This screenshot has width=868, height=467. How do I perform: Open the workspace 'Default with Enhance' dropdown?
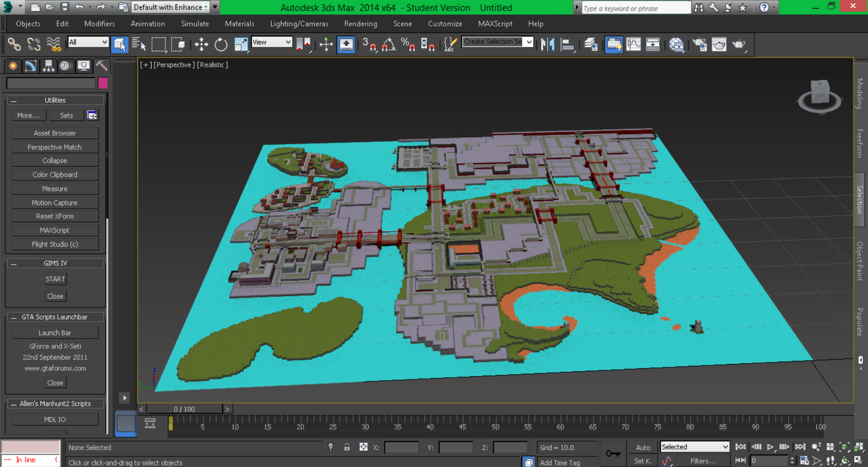click(x=170, y=7)
